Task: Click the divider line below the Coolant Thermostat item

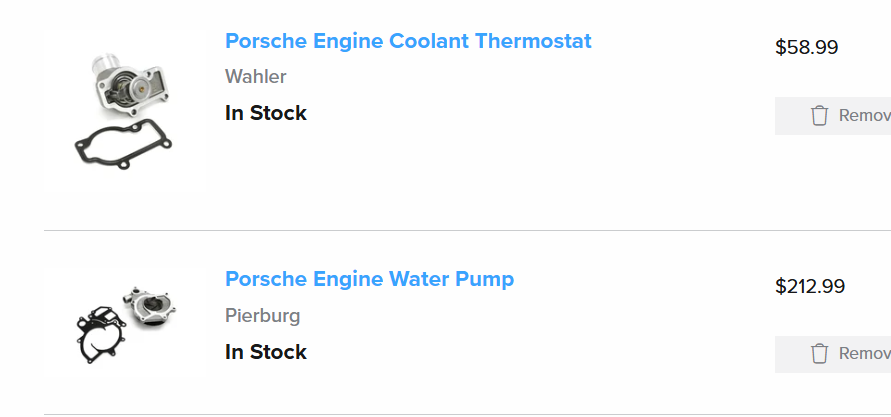Action: [467, 231]
